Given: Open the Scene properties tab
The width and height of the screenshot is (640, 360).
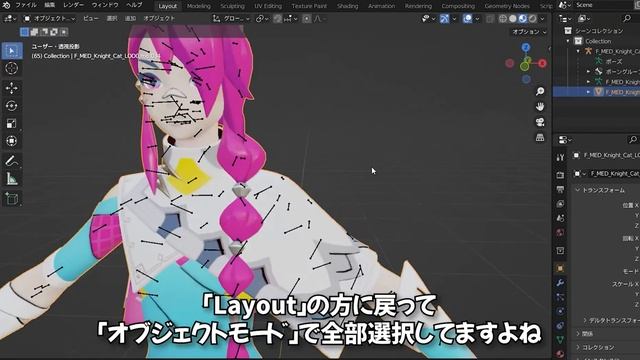Looking at the screenshot, I should tap(560, 218).
